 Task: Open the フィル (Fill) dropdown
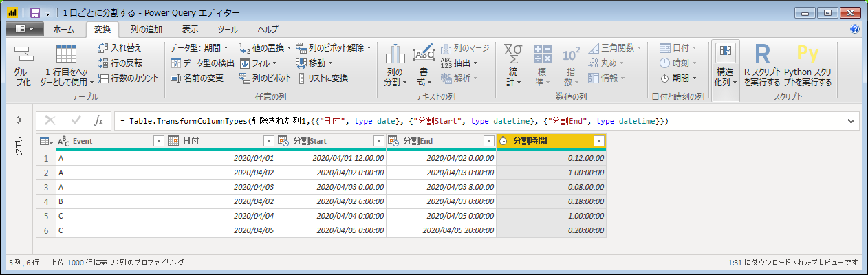click(x=260, y=63)
